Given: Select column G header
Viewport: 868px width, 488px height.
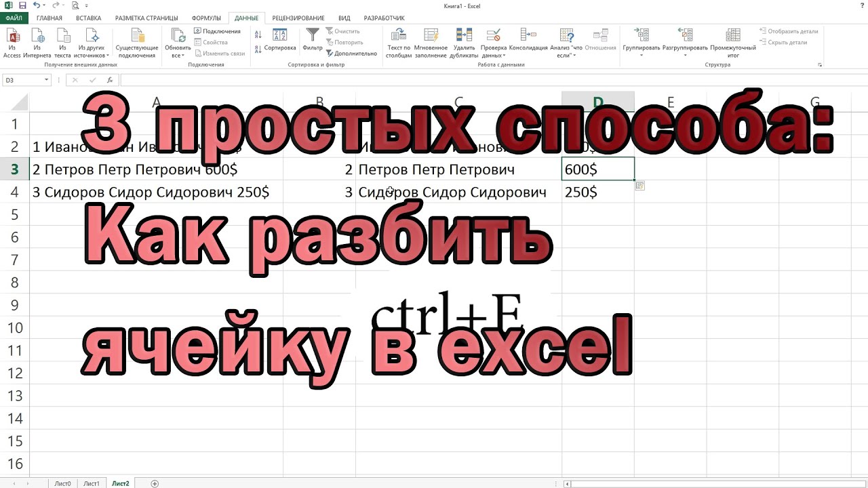Looking at the screenshot, I should tap(814, 102).
